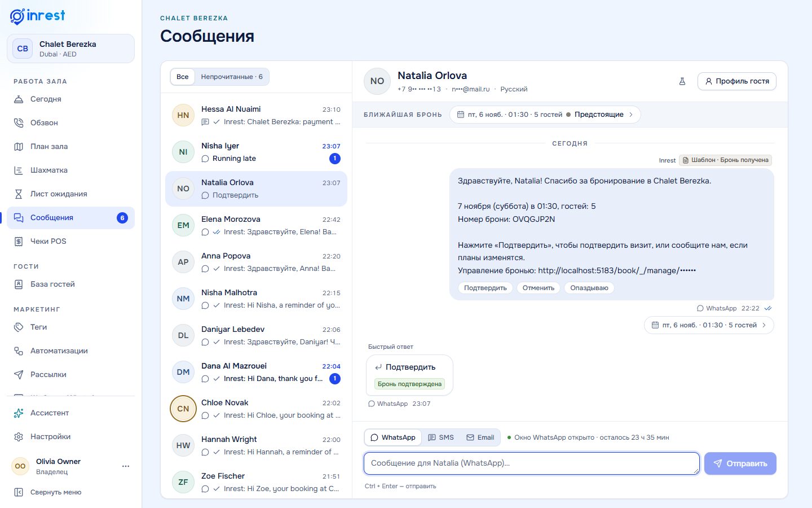Click the paper-plane Рассылки icon
Image resolution: width=812 pixels, height=508 pixels.
click(x=19, y=374)
